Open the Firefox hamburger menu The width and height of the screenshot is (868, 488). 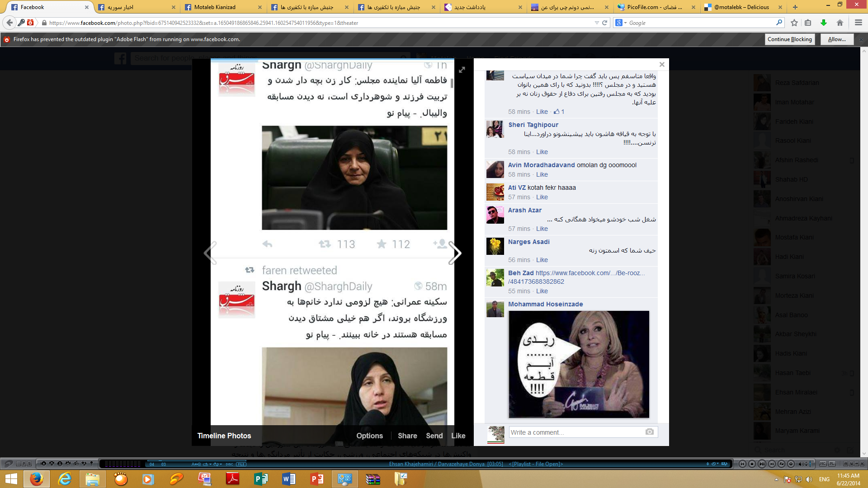click(x=859, y=23)
